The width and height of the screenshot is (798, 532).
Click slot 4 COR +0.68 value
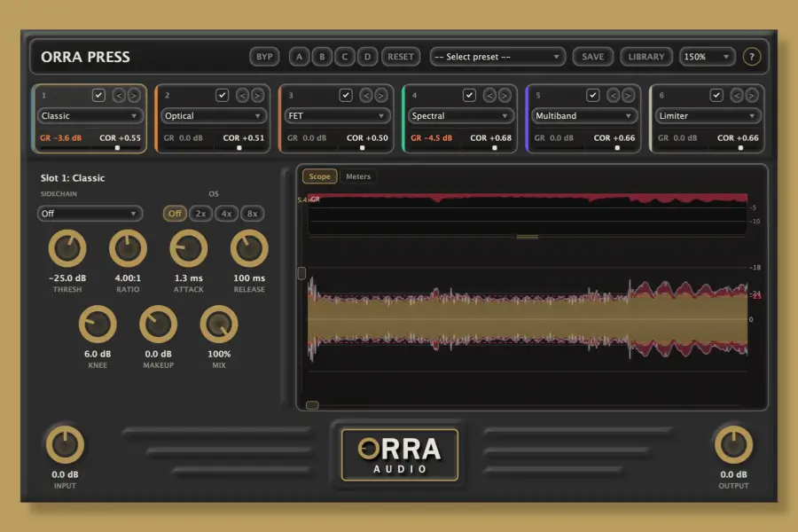pyautogui.click(x=490, y=138)
